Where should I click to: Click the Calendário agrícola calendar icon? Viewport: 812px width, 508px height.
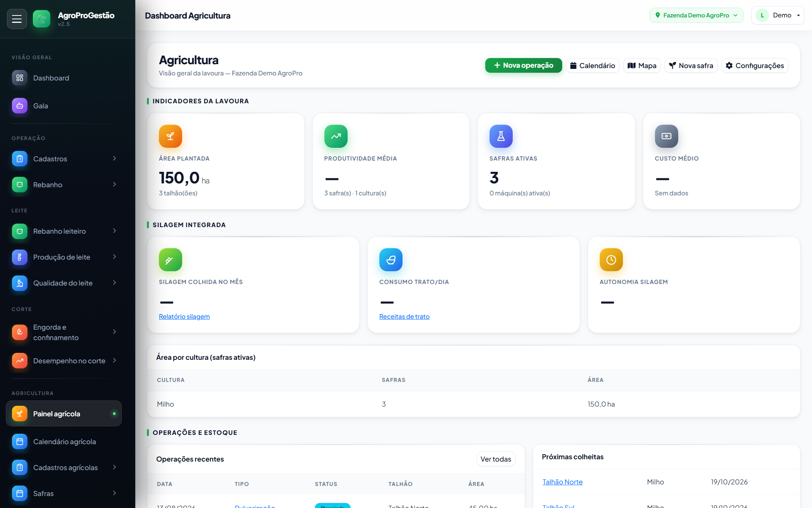[20, 441]
